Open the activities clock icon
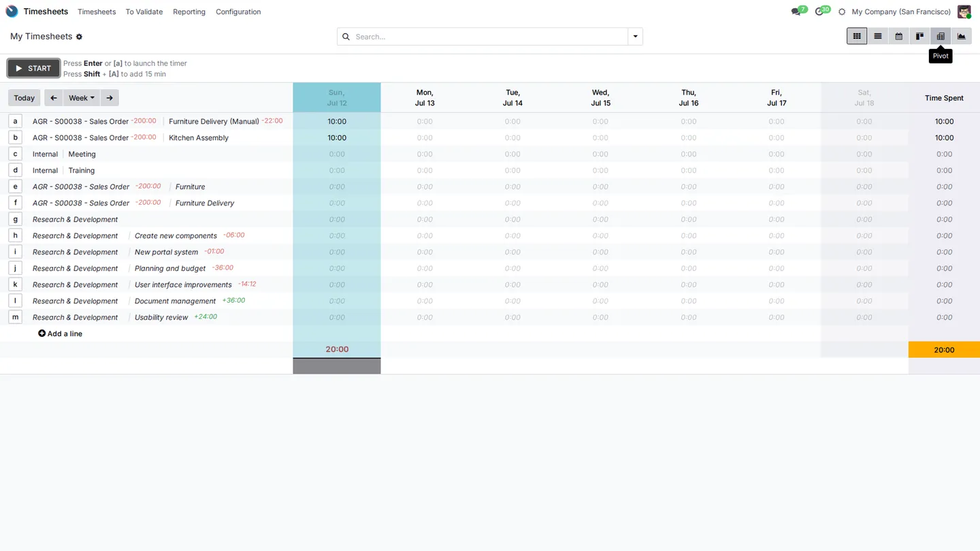 click(819, 12)
